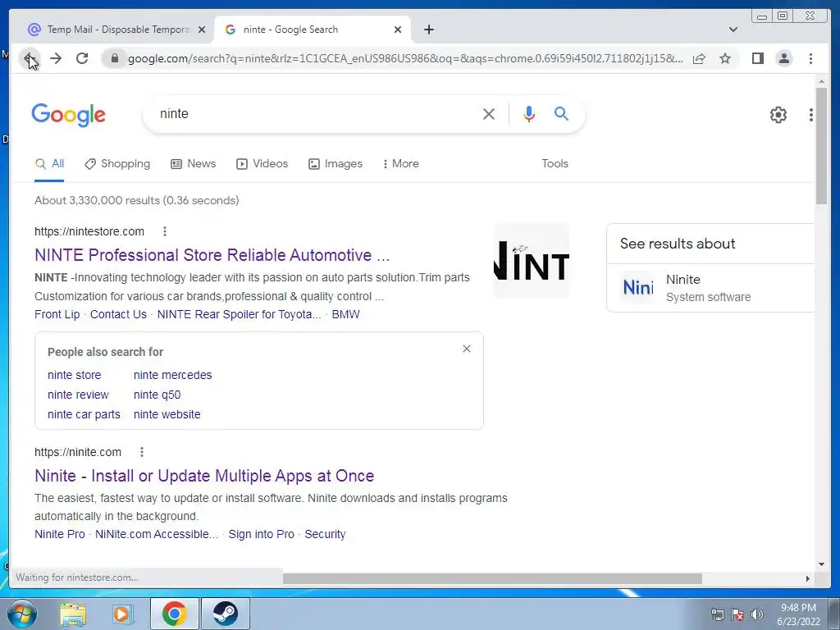Image resolution: width=840 pixels, height=630 pixels.
Task: Open the volume speaker tray icon
Action: (756, 614)
